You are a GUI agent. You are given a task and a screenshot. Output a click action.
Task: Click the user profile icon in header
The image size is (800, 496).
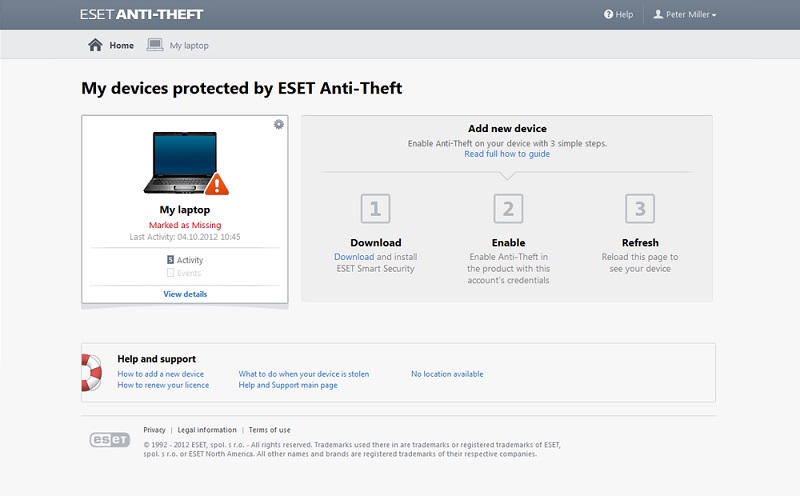click(x=658, y=15)
